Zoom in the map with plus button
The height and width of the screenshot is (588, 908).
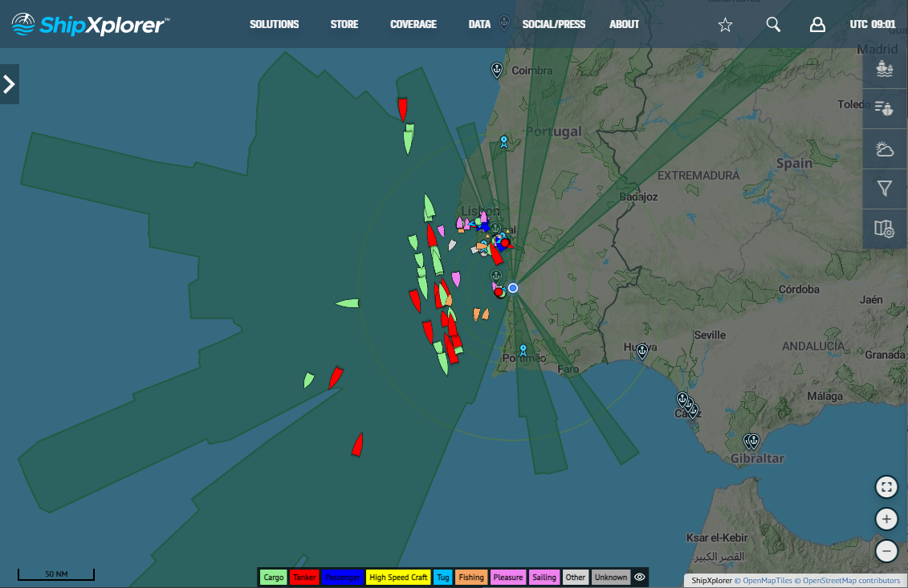(x=886, y=519)
